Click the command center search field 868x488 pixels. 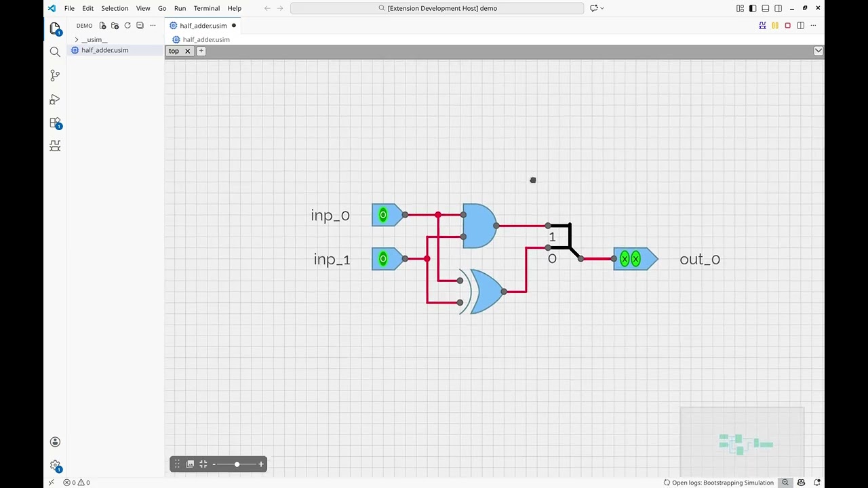point(437,8)
